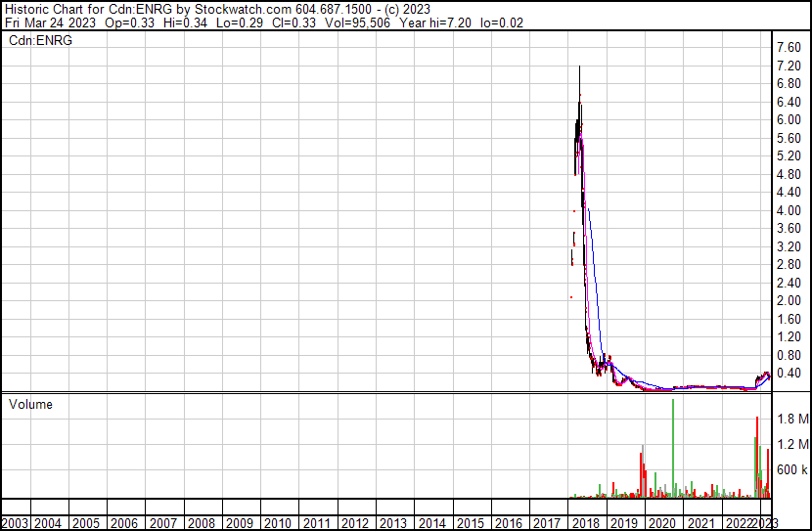This screenshot has height=531, width=812.
Task: Click the Volume panel label
Action: pos(30,404)
